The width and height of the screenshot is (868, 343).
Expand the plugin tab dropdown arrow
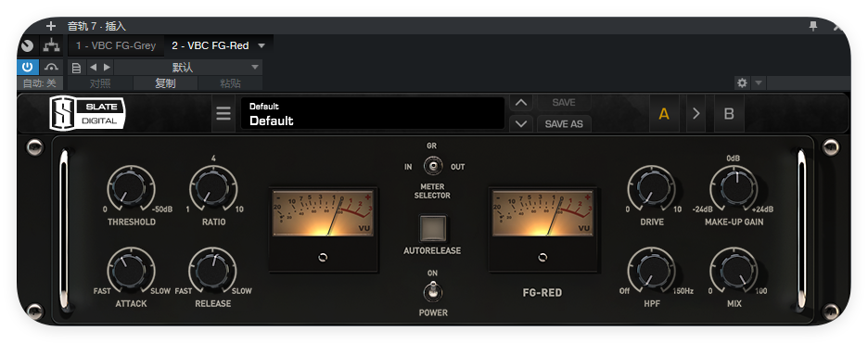pos(262,45)
